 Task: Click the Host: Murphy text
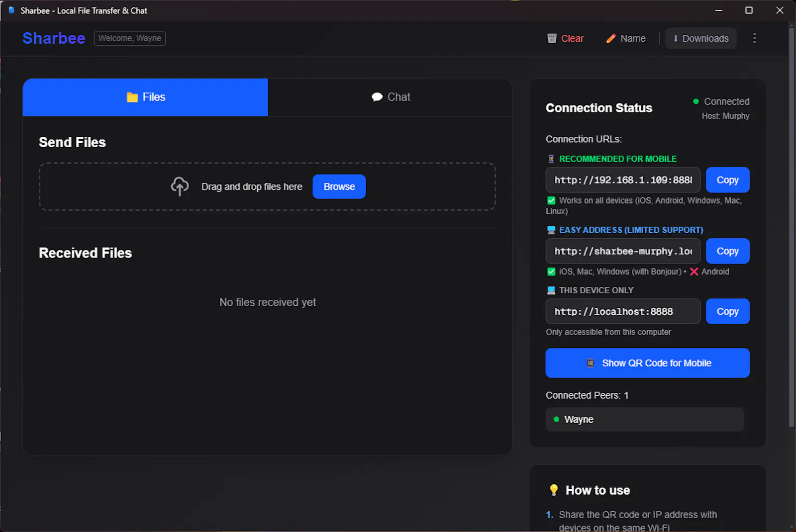725,116
